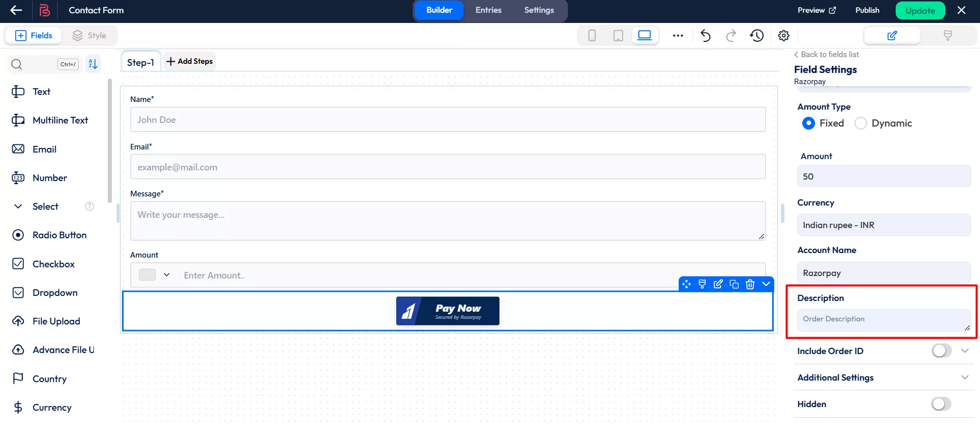The width and height of the screenshot is (980, 427).
Task: Open the Currency dropdown showing Indian rupee
Action: (883, 225)
